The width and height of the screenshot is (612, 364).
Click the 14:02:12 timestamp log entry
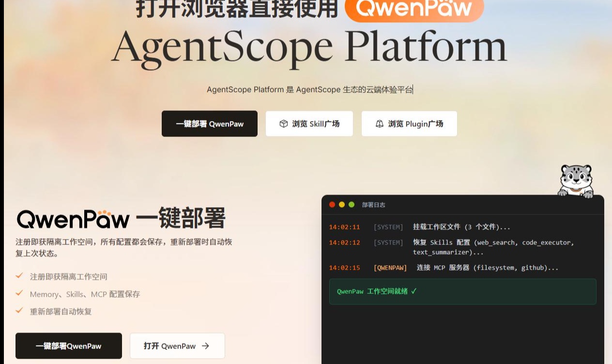coord(345,243)
